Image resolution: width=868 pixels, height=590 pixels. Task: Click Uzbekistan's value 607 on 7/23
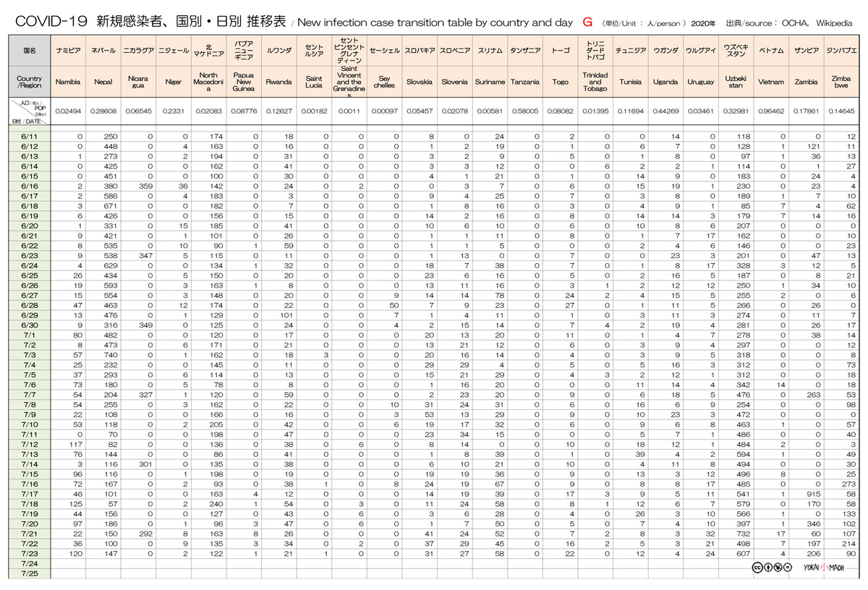(x=744, y=553)
